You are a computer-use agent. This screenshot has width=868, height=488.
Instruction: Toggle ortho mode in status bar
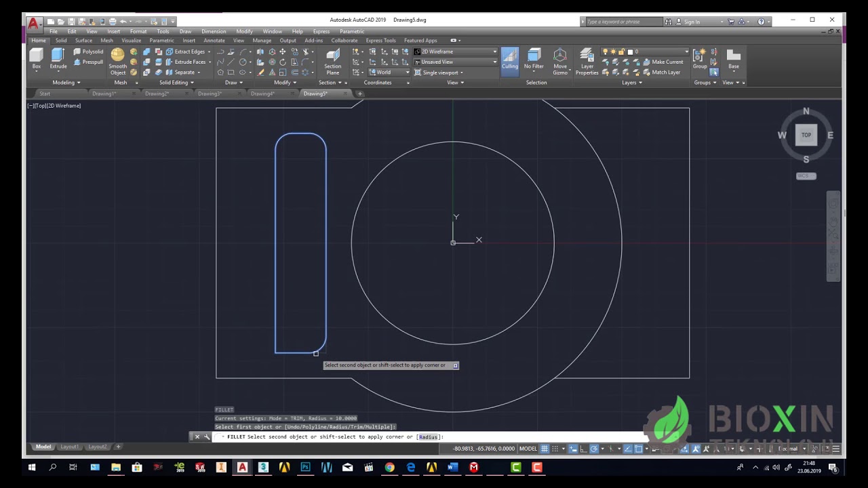click(583, 449)
